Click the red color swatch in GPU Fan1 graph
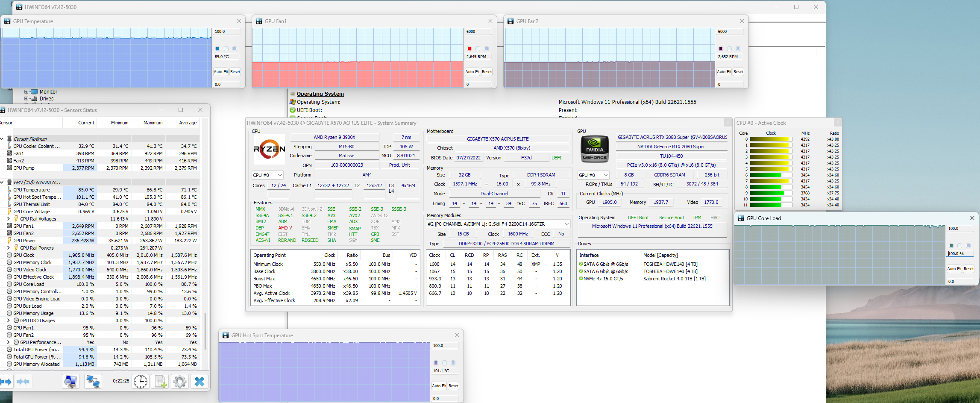This screenshot has height=403, width=980. click(x=469, y=49)
